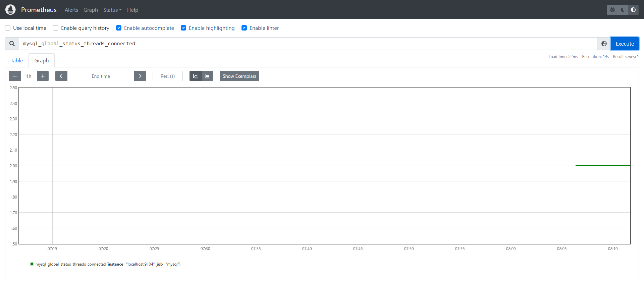The height and width of the screenshot is (282, 644).
Task: Enable the Use local time checkbox
Action: click(x=8, y=28)
